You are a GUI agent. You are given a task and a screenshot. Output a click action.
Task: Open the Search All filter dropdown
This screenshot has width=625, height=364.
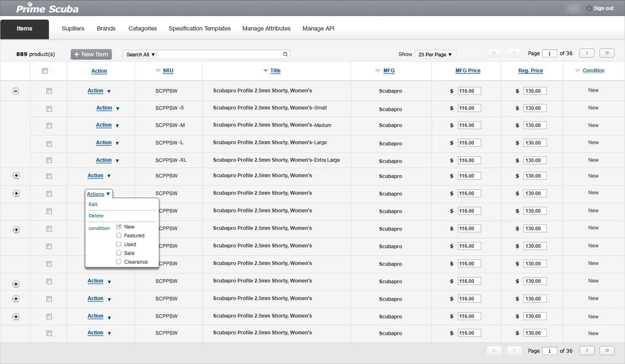[140, 54]
